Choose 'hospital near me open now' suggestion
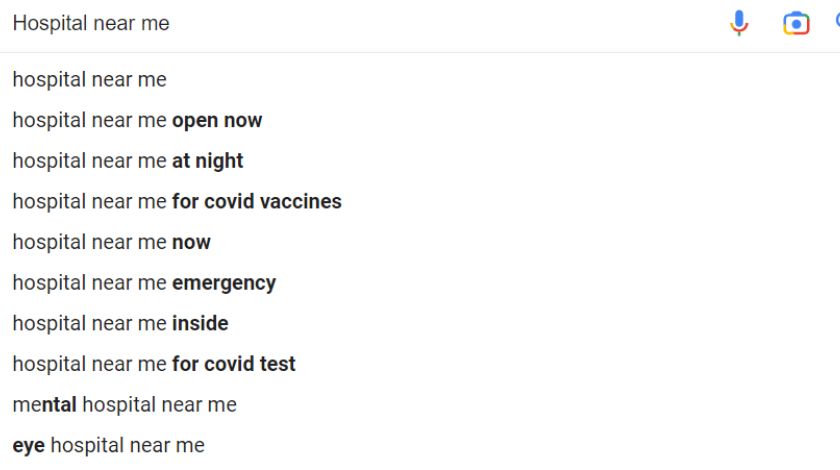Image resolution: width=840 pixels, height=470 pixels. 420,120
